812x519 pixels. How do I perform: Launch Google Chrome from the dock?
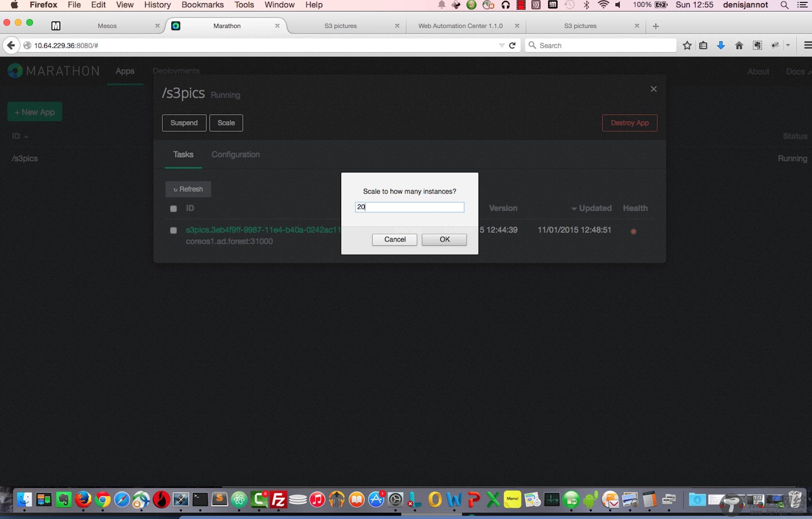pyautogui.click(x=103, y=499)
